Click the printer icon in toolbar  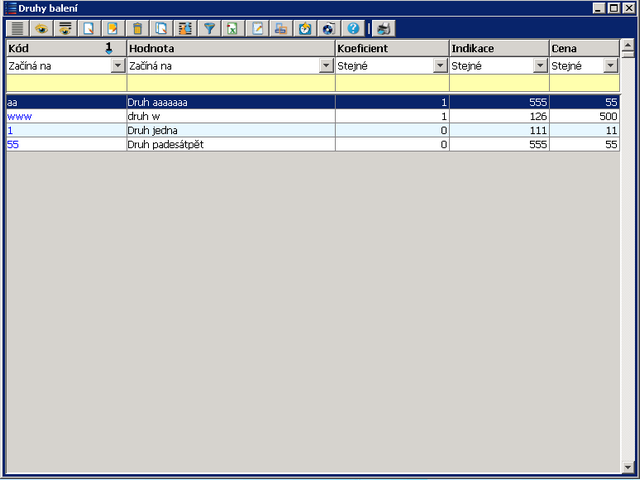[x=281, y=29]
